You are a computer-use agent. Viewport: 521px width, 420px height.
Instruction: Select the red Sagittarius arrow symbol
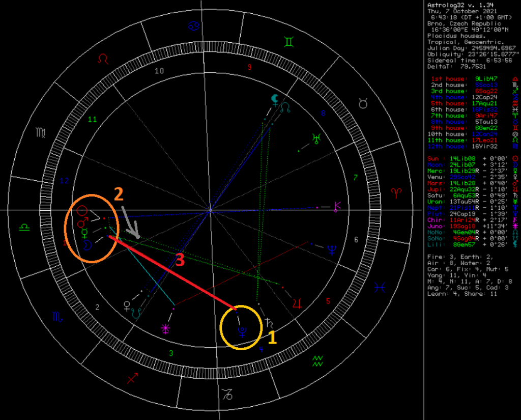click(x=132, y=378)
